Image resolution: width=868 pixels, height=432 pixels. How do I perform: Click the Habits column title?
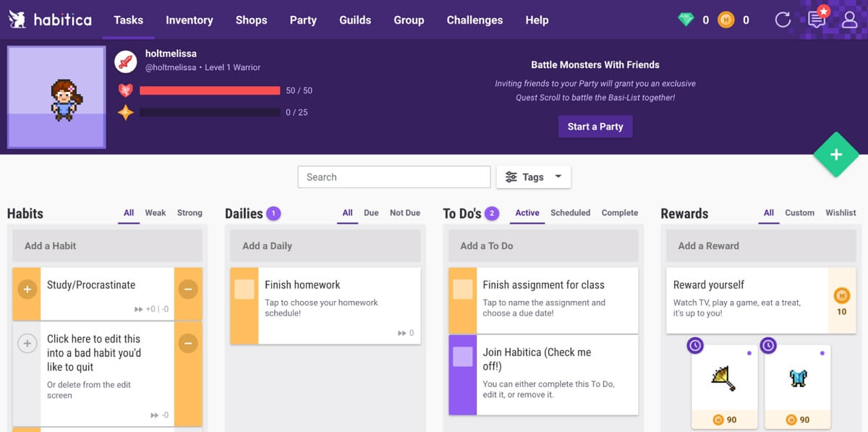point(25,213)
